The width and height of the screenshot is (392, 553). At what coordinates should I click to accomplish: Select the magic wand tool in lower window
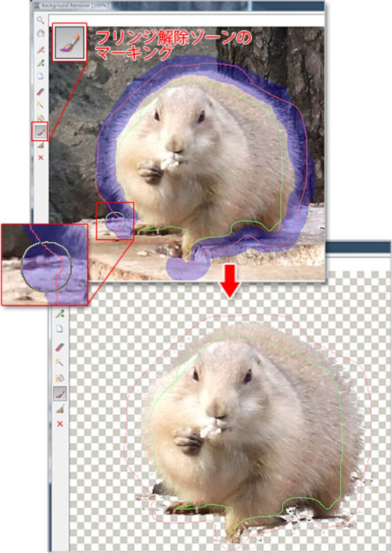[x=60, y=362]
